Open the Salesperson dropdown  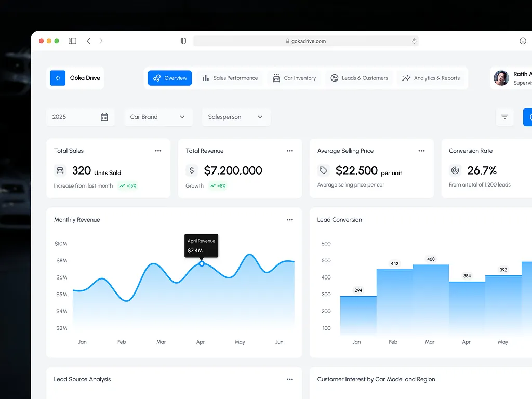(x=236, y=117)
